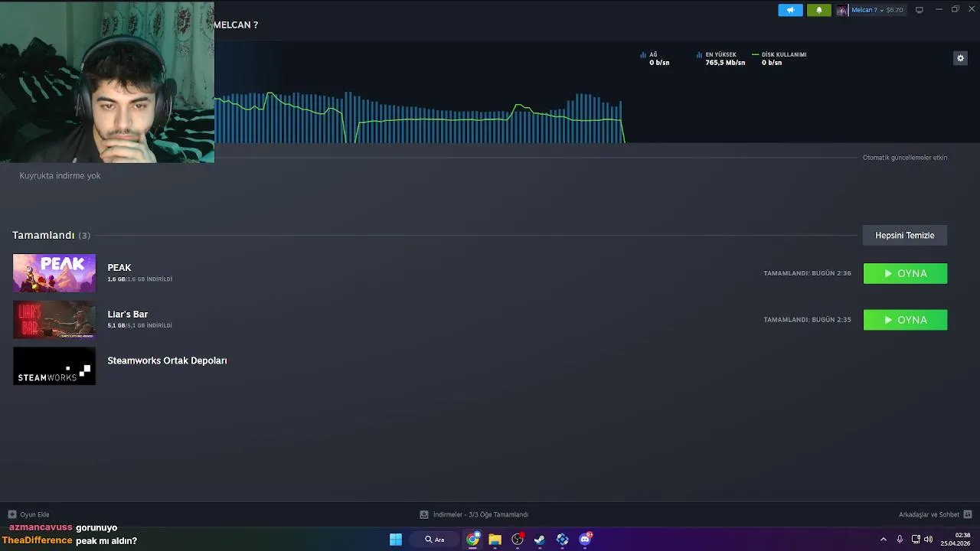
Task: Open File Explorer from taskbar
Action: (495, 540)
